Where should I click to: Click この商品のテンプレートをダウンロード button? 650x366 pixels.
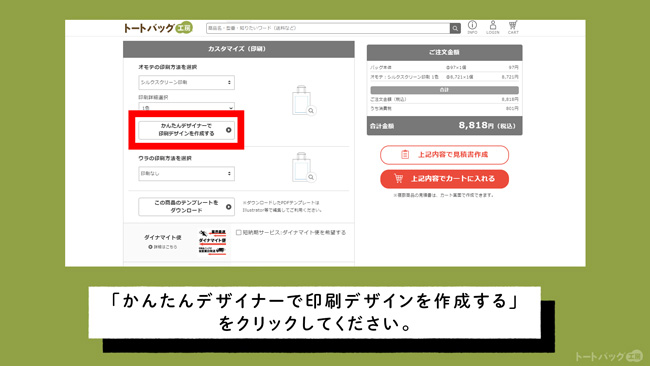187,206
